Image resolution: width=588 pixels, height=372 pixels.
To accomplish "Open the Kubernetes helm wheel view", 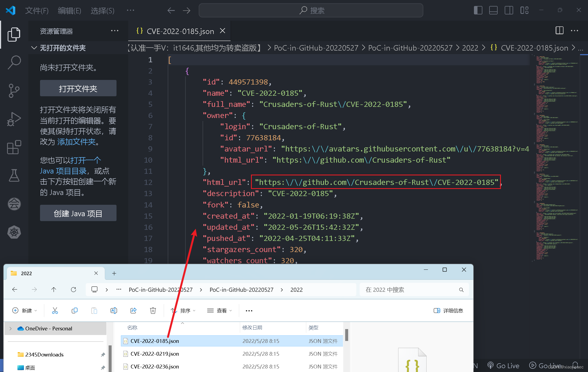I will (x=14, y=232).
